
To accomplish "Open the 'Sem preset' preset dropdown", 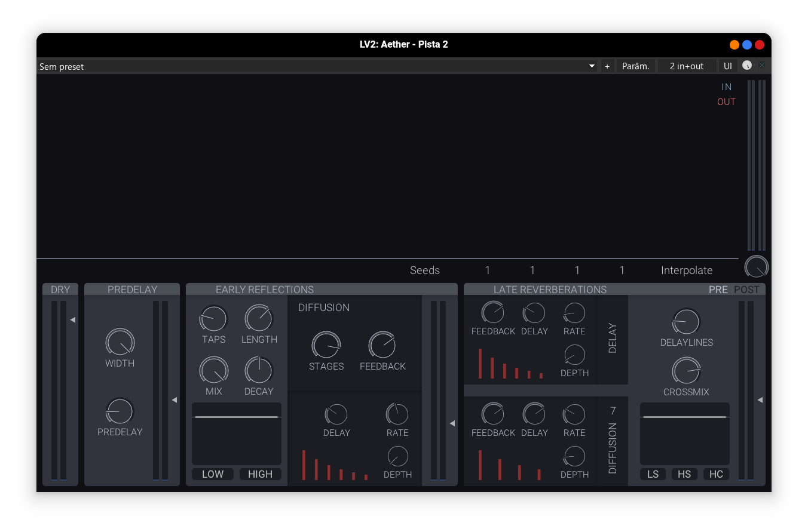I will pos(317,66).
